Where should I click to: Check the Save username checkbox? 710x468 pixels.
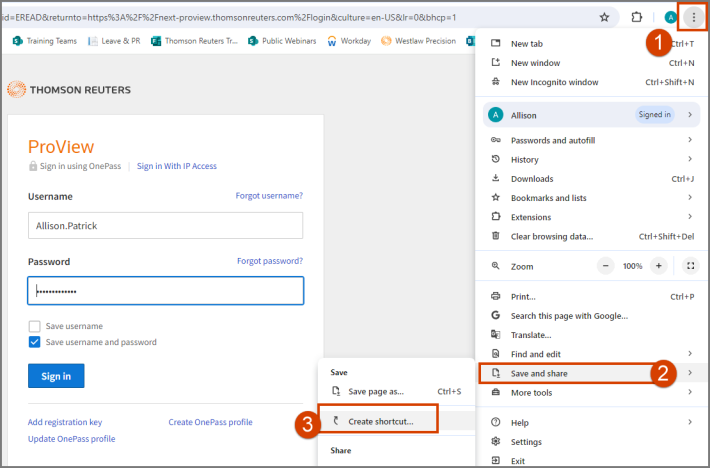[34, 326]
